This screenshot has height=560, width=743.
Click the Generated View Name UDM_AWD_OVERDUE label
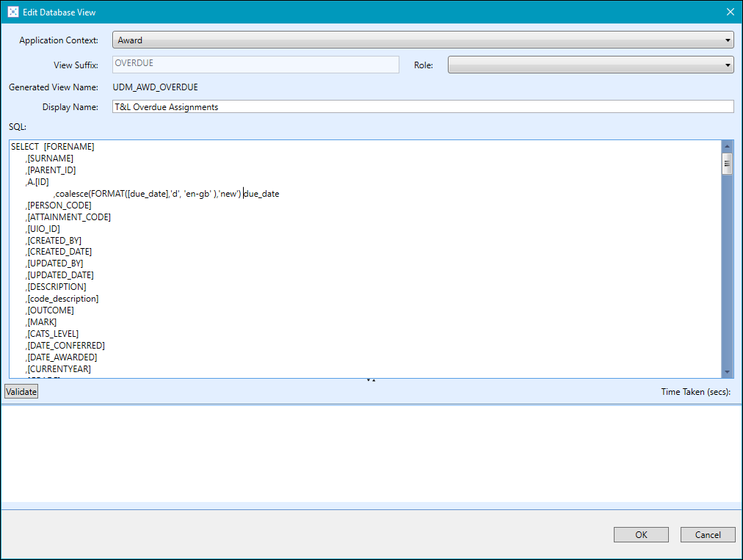point(156,87)
